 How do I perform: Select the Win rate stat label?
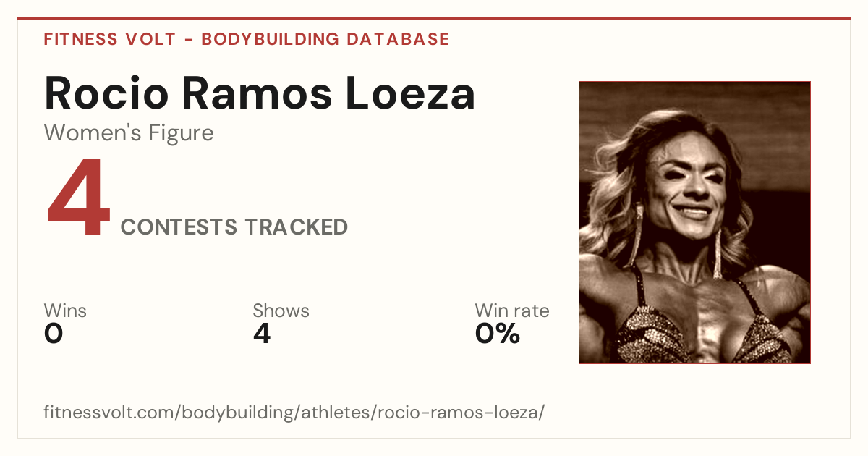512,311
